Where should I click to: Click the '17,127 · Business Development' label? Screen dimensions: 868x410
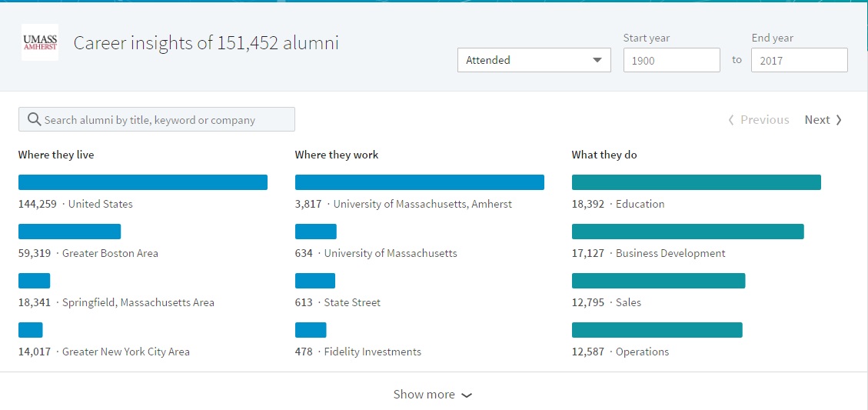tap(648, 253)
